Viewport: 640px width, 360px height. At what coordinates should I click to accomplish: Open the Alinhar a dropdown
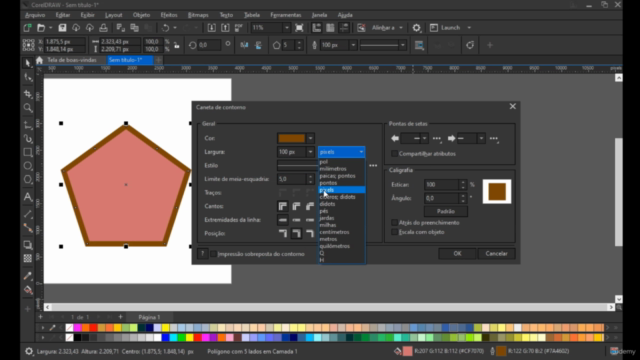[401, 28]
